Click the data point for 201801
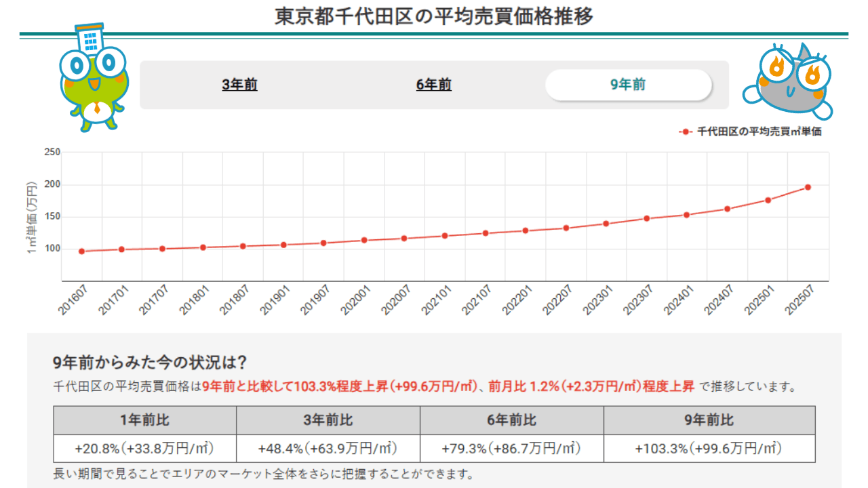 (x=203, y=247)
